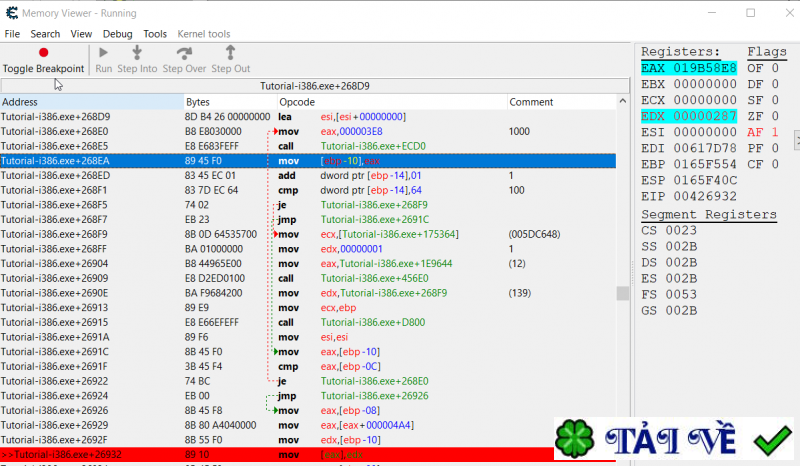Click the Toggle Breakpoint red dot icon
Viewport: 800px width, 466px height.
tap(43, 53)
